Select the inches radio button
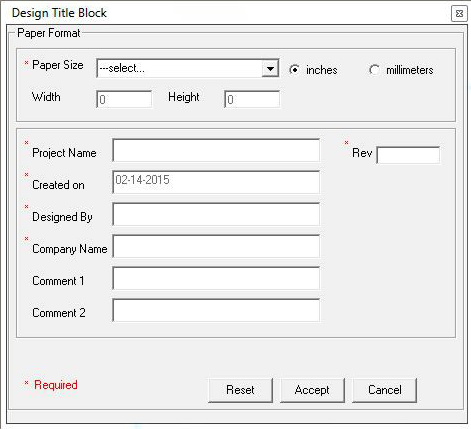 coord(294,70)
